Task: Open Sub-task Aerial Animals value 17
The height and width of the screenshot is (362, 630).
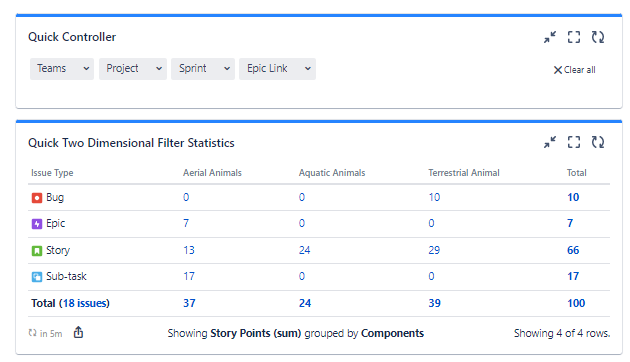Action: pos(189,276)
